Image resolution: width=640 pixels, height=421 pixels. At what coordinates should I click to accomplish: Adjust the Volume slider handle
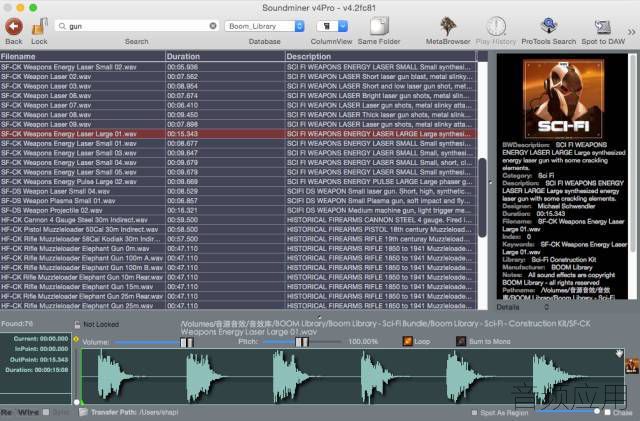pyautogui.click(x=187, y=342)
